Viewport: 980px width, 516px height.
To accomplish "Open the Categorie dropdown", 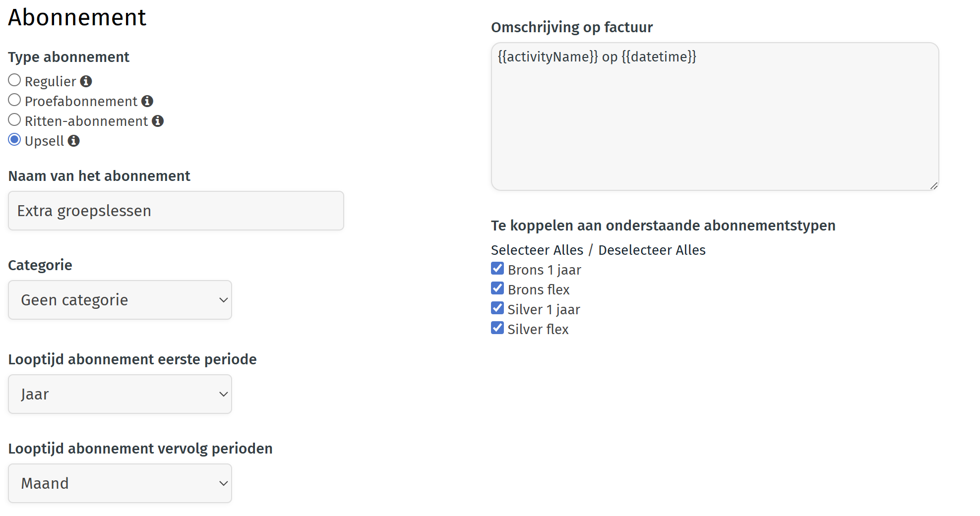I will [x=120, y=300].
